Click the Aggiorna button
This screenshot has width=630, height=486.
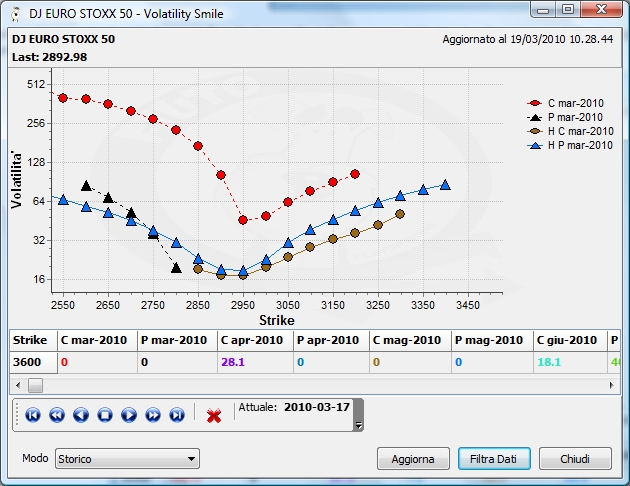pos(413,459)
